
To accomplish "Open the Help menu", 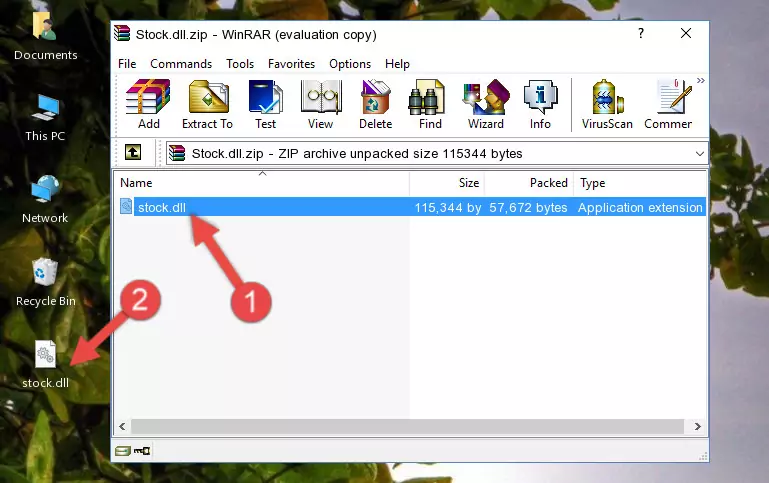I will click(397, 64).
